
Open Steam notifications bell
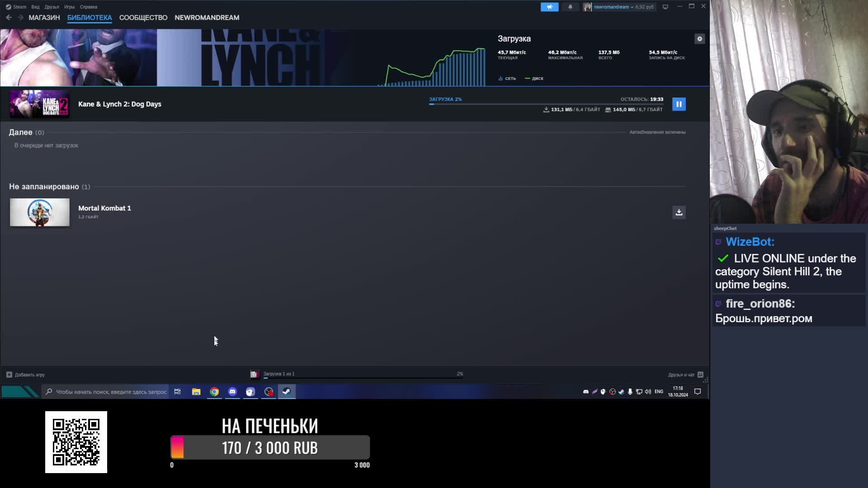tap(570, 7)
